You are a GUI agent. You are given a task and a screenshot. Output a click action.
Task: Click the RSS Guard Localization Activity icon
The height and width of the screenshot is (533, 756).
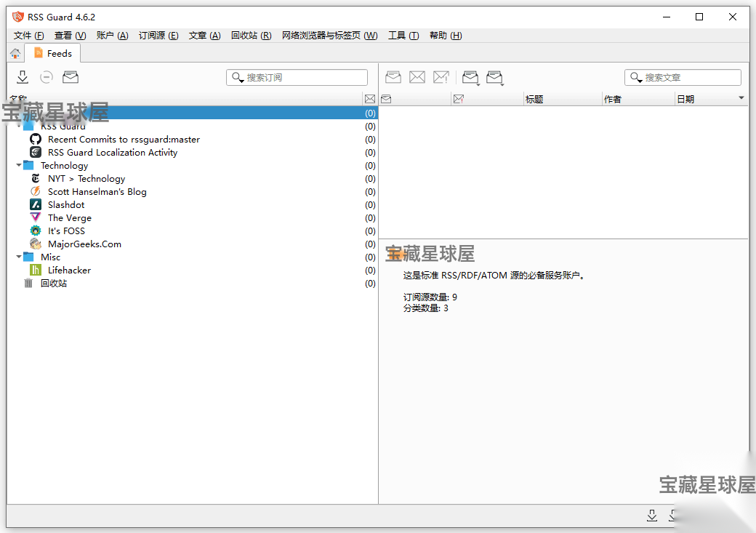[x=36, y=153]
